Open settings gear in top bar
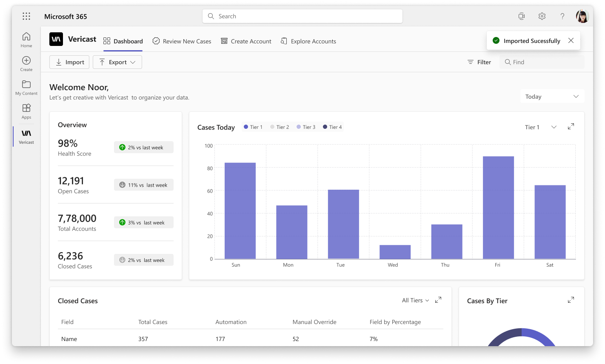 coord(542,16)
